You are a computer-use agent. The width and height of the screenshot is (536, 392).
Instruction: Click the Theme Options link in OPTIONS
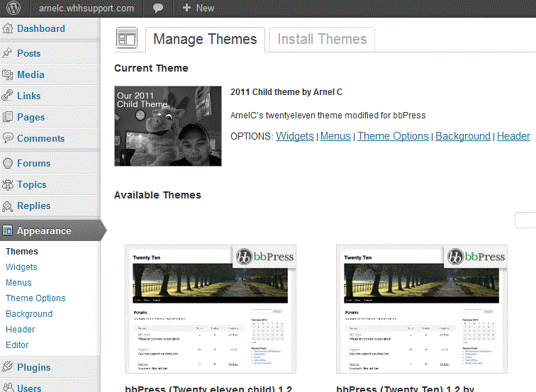click(x=393, y=136)
